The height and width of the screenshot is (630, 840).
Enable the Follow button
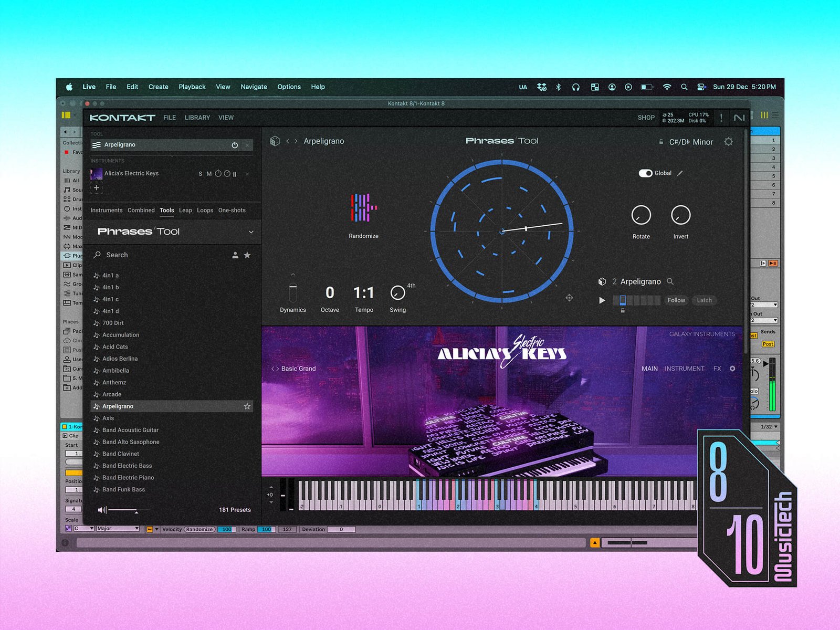(x=676, y=300)
